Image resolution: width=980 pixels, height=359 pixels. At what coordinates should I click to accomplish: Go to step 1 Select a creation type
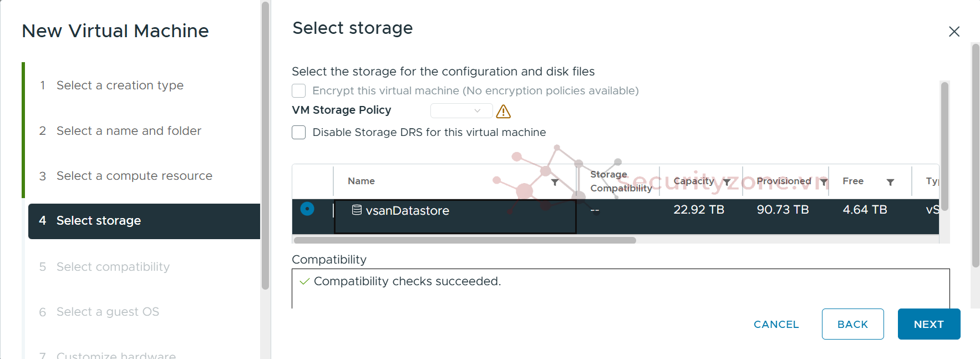tap(120, 85)
